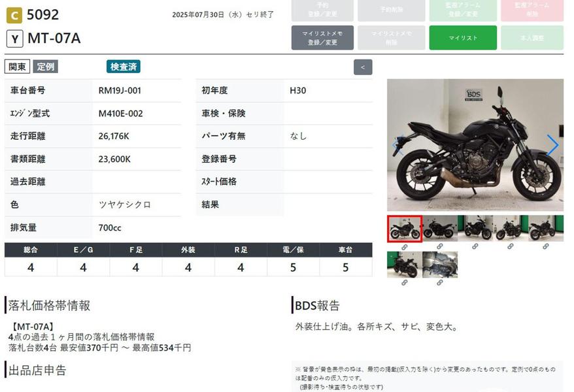Open the main motorcycle photo
This screenshot has width=574, height=392.
click(475, 145)
